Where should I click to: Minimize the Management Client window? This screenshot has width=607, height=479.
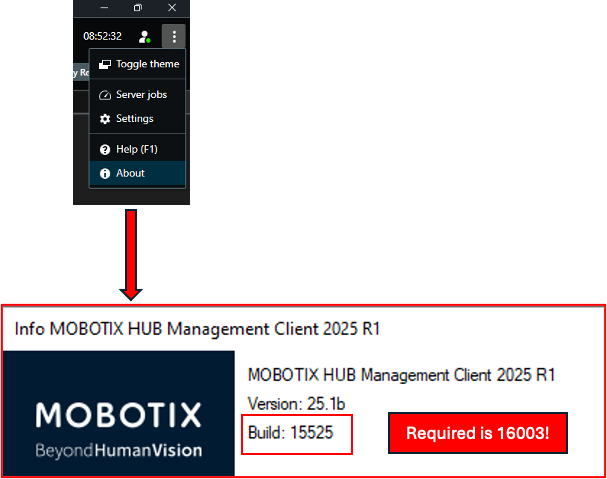pos(104,8)
